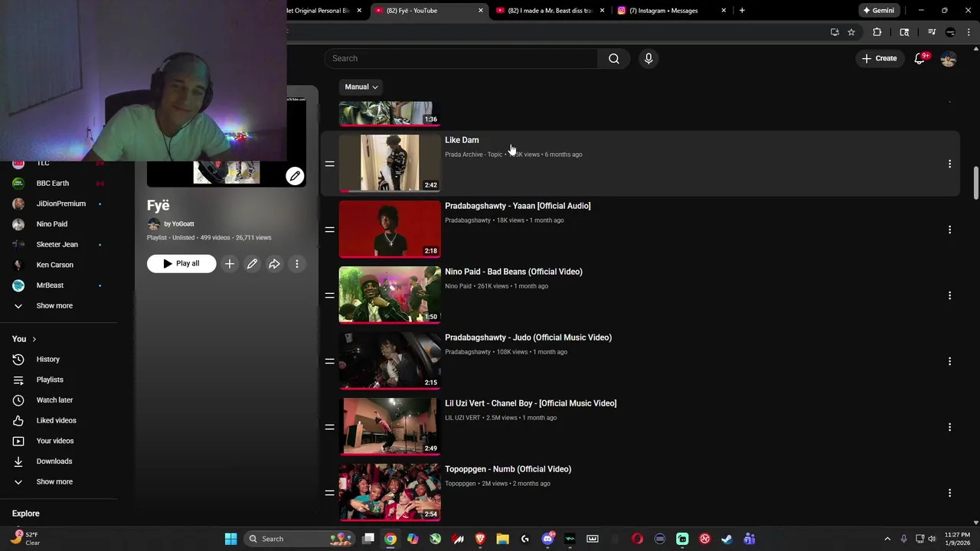Click the Windows taskbar search box
This screenshot has height=551, width=980.
click(299, 539)
